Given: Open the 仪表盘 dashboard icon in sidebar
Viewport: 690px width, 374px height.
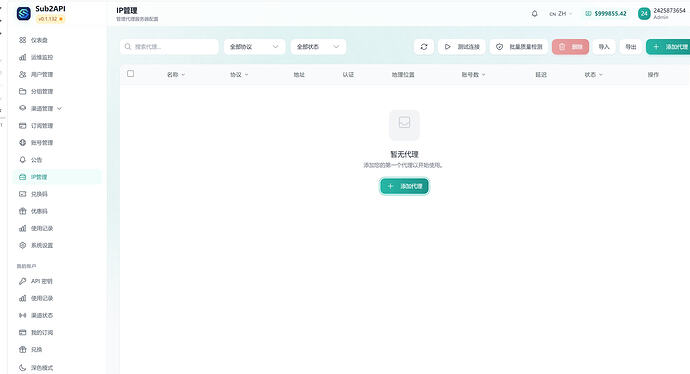Looking at the screenshot, I should tap(22, 40).
